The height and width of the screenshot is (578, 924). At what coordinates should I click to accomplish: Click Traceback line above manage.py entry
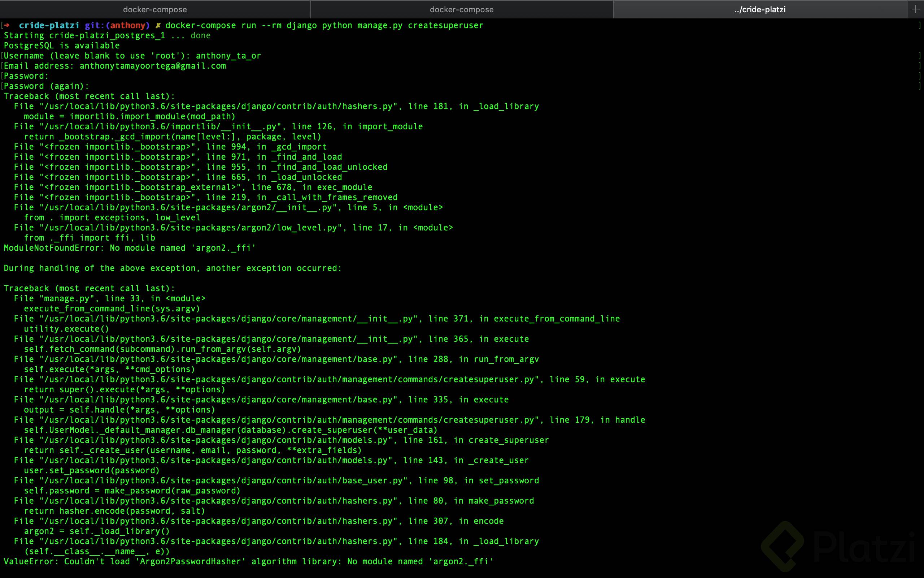tap(90, 289)
